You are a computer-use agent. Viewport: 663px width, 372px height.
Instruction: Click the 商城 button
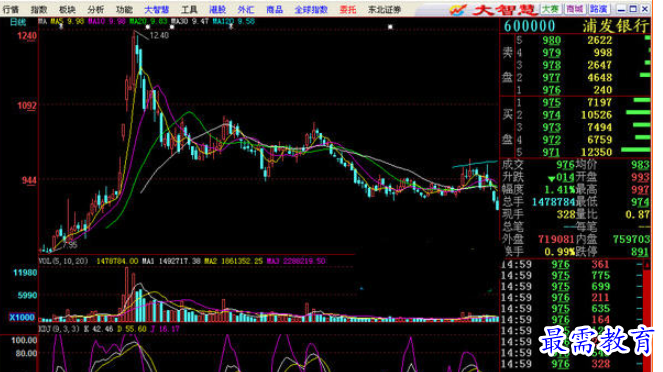575,9
